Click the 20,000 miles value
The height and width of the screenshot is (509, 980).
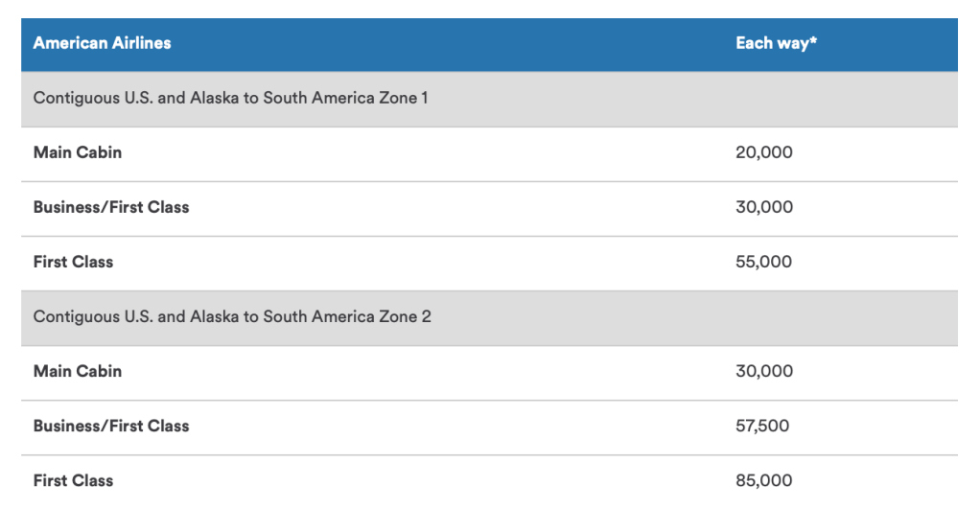tap(764, 152)
